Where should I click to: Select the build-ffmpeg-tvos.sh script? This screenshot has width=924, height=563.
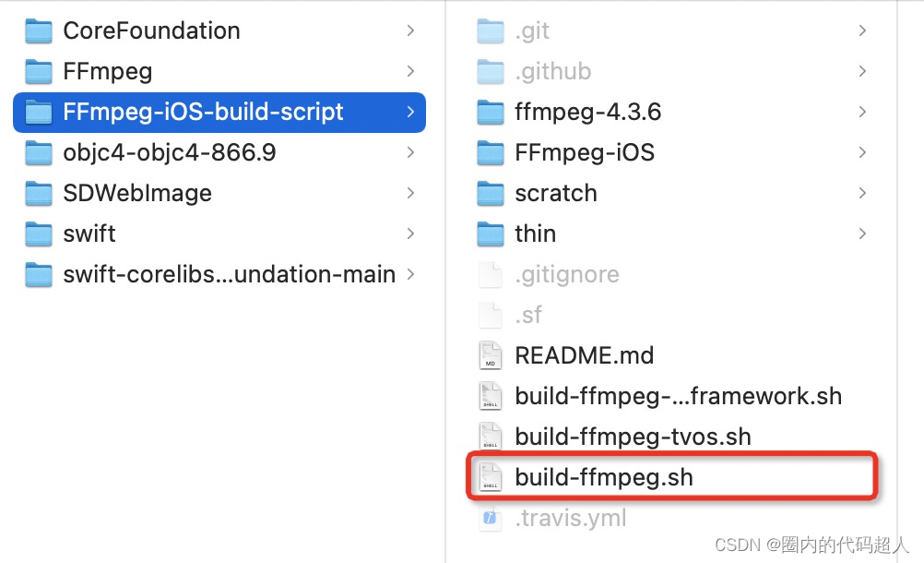click(633, 436)
